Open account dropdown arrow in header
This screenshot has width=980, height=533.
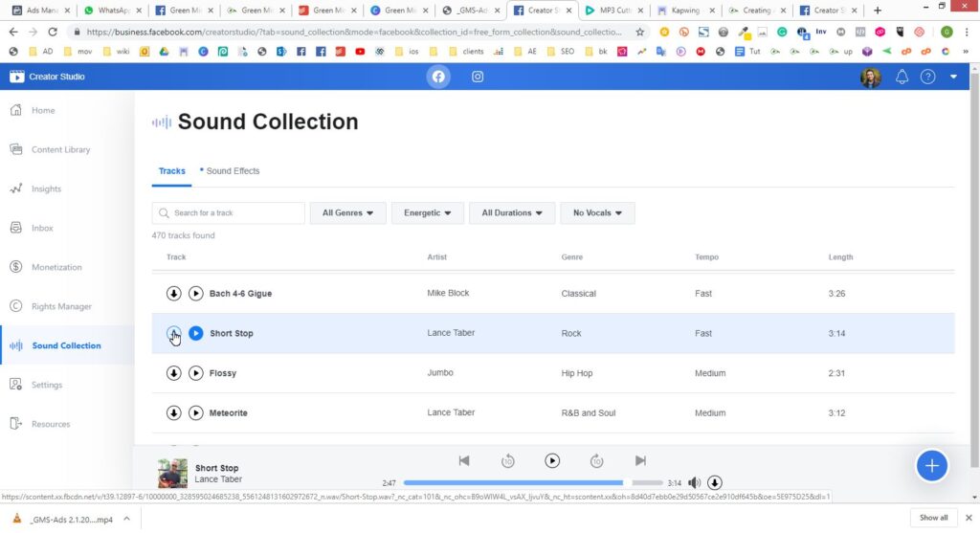953,77
